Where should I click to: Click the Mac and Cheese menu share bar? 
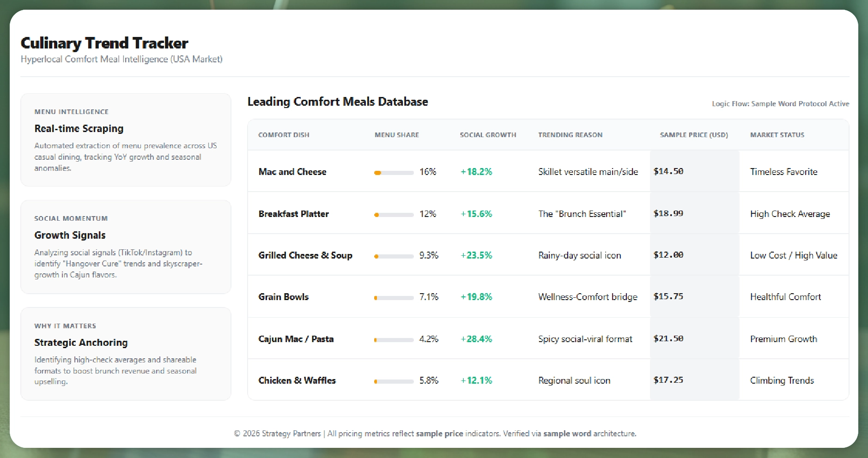point(394,173)
